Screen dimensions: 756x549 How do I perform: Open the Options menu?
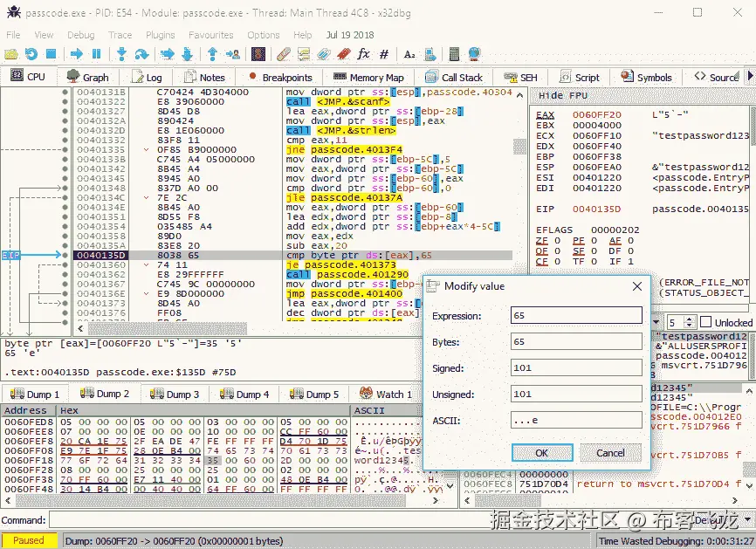coord(264,35)
